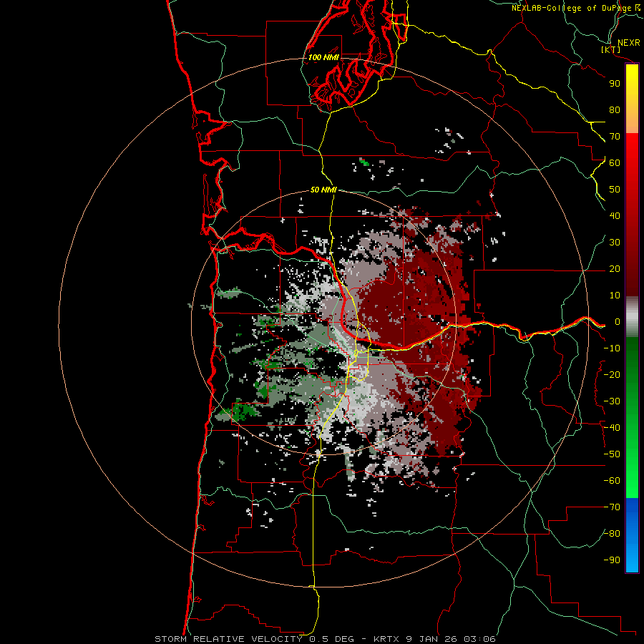Click the gray zero-velocity segment of color bar
The image size is (644, 644).
632,317
